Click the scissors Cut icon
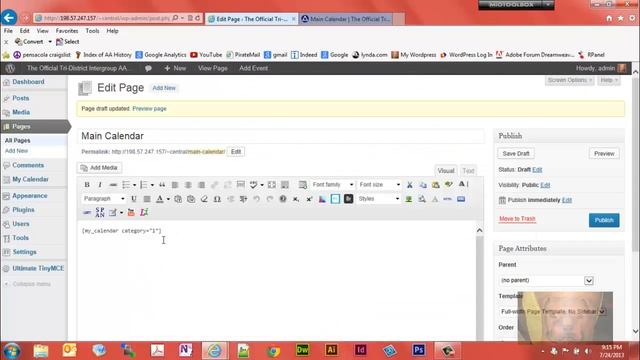640x360 pixels. pyautogui.click(x=409, y=185)
